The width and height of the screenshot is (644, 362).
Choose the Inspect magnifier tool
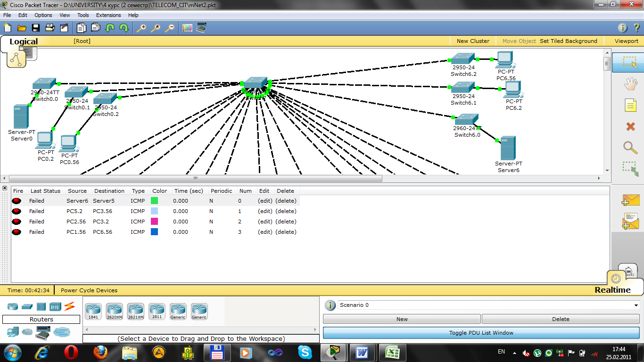click(630, 148)
